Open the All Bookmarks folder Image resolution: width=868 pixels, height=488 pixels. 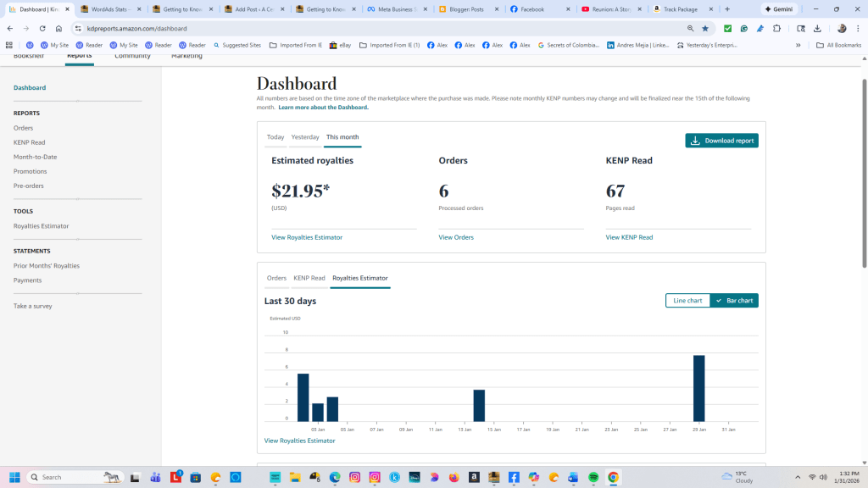point(838,45)
